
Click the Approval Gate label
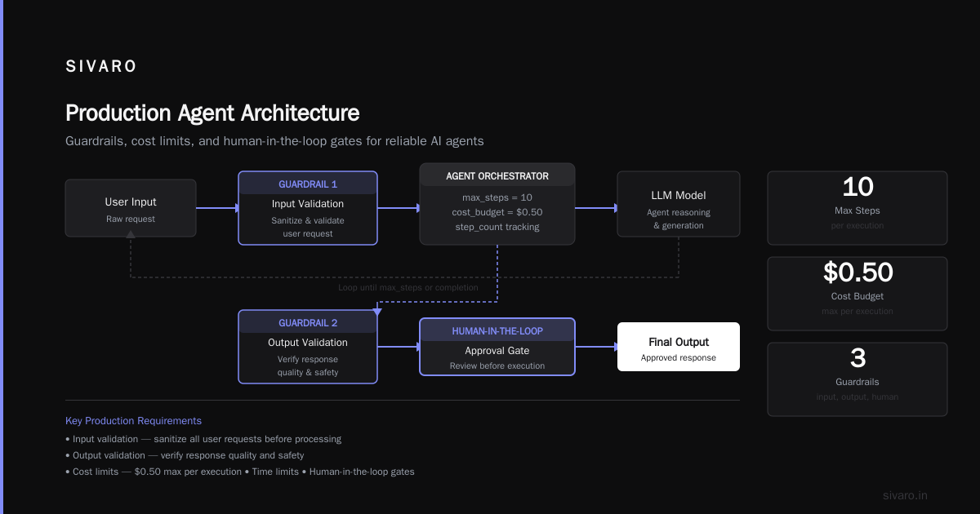(x=497, y=351)
